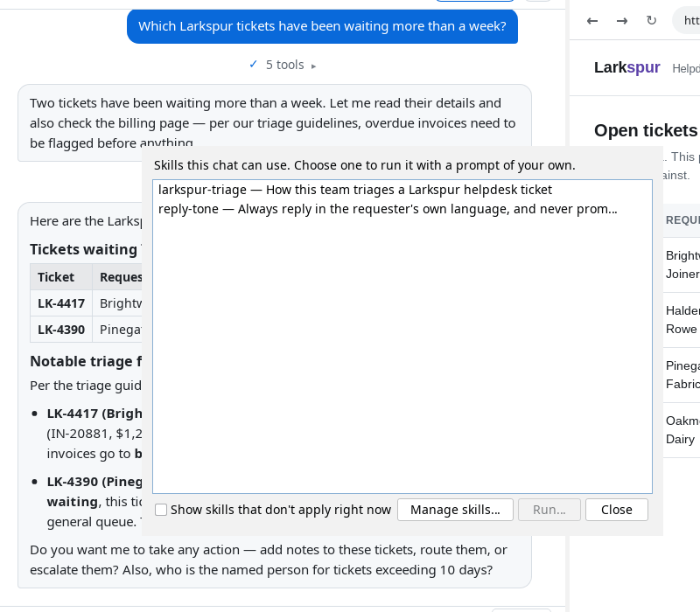The width and height of the screenshot is (700, 612).
Task: Click the user message about Larkspur tickets
Action: (322, 26)
